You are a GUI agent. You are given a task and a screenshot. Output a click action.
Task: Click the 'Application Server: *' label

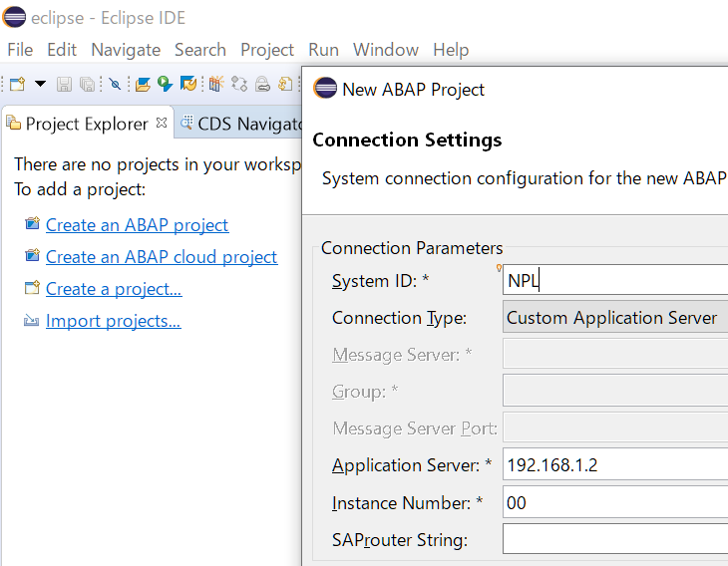pyautogui.click(x=412, y=465)
